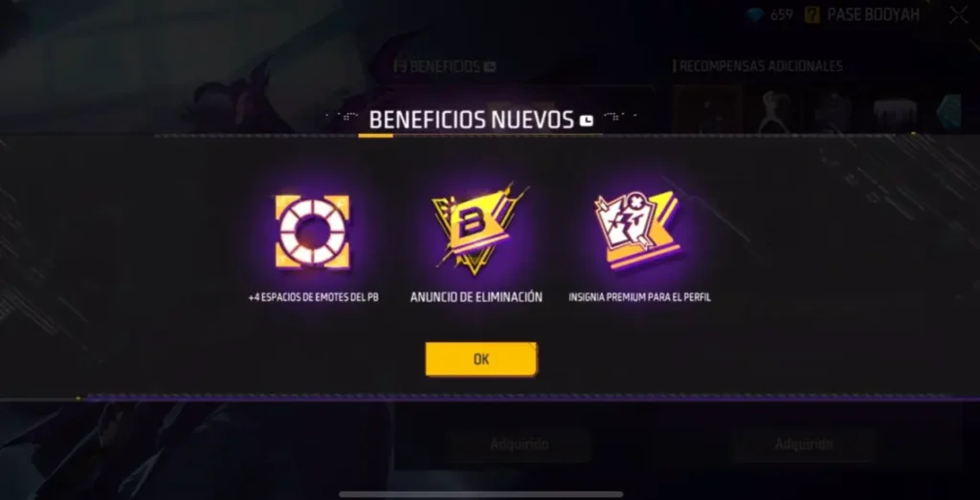Image resolution: width=980 pixels, height=500 pixels.
Task: Select the emote character reward thumbnail
Action: 773,110
